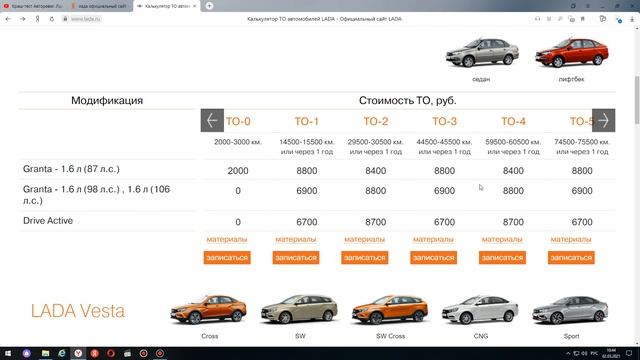
Task: Click записаться button under TO-0
Action: pos(227,258)
